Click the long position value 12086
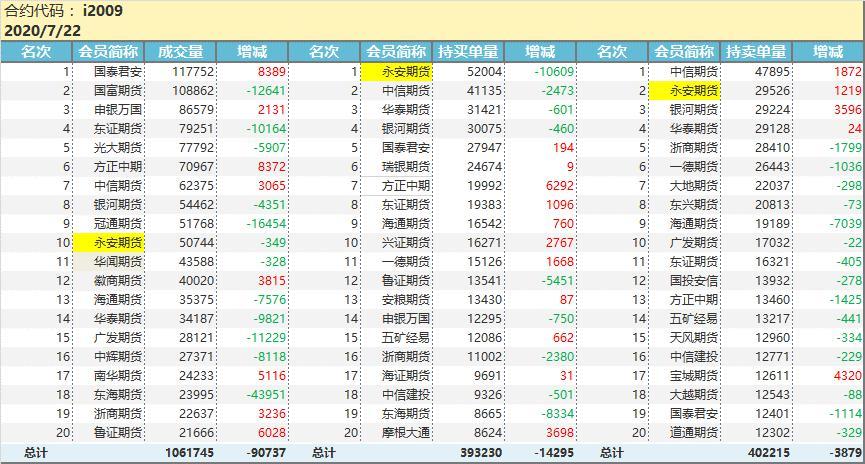This screenshot has height=464, width=865. coord(484,338)
